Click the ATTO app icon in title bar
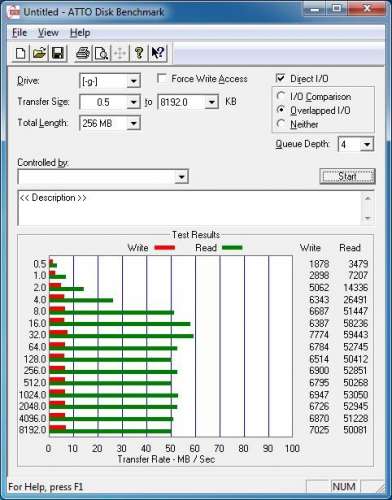This screenshot has width=392, height=500. (14, 12)
